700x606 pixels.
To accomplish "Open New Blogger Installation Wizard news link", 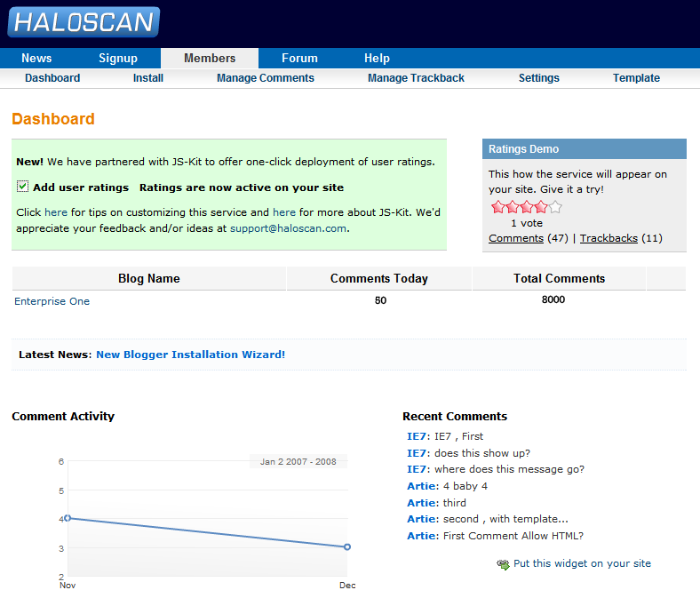I will (190, 355).
